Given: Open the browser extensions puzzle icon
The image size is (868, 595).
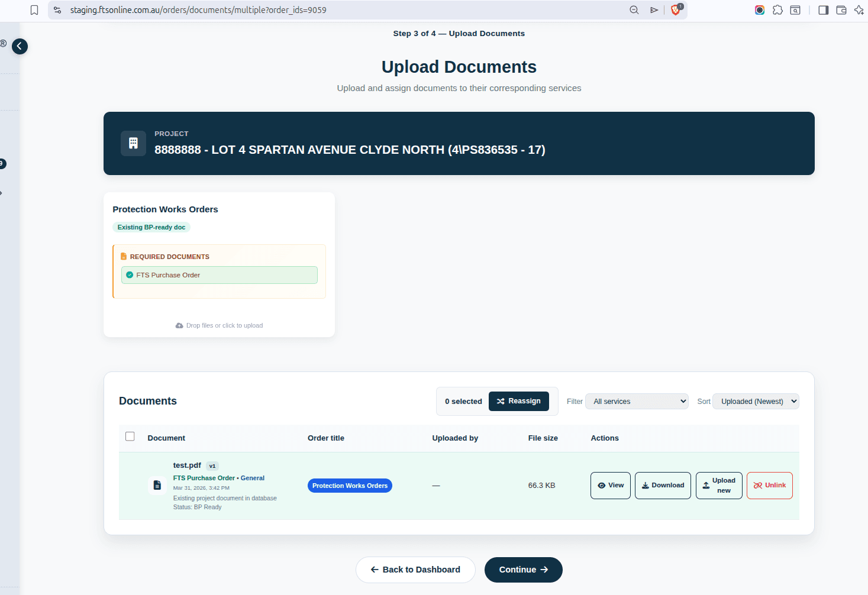Looking at the screenshot, I should pyautogui.click(x=777, y=10).
